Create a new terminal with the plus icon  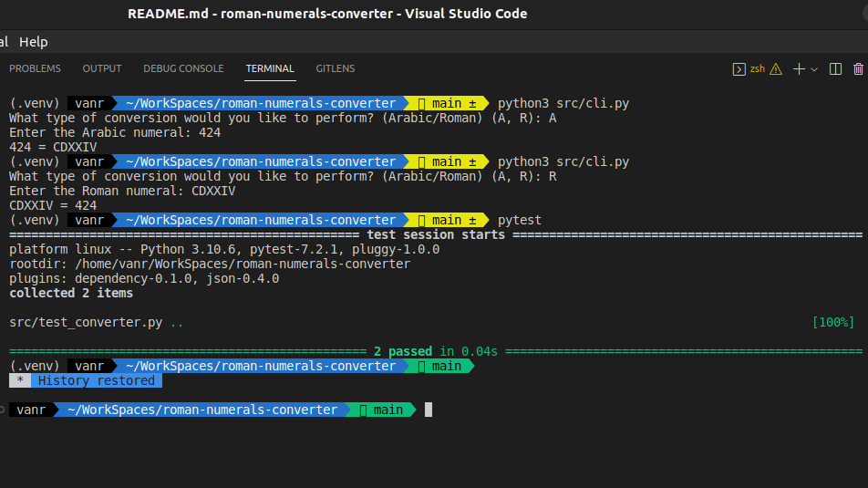(799, 69)
